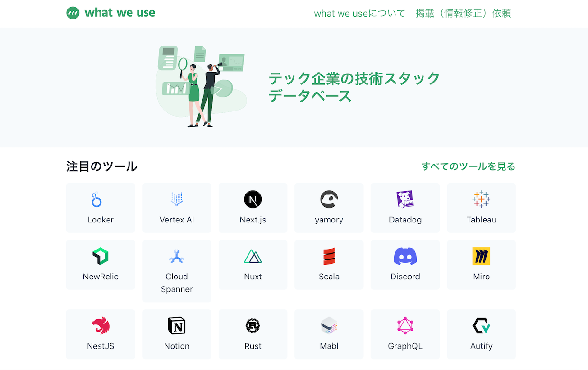Select the Nuxt triangle icon
The image size is (588, 370).
[x=253, y=257]
